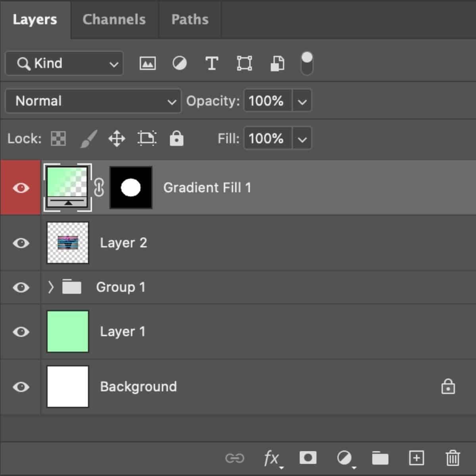Viewport: 476px width, 476px height.
Task: Filter for adjustment layers
Action: [180, 63]
